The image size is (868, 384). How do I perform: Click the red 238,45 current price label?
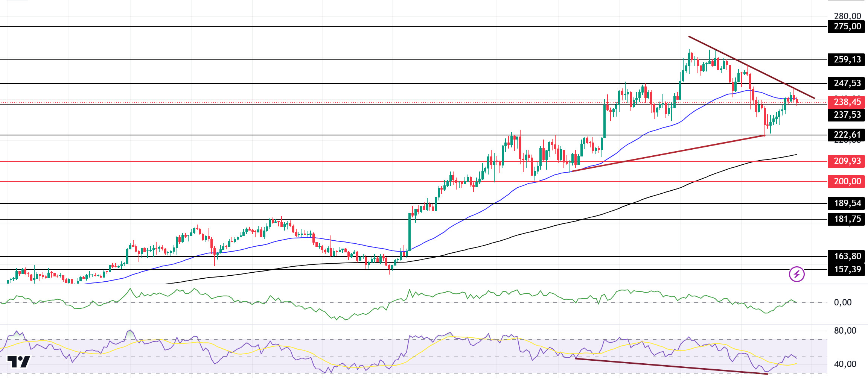pos(847,102)
